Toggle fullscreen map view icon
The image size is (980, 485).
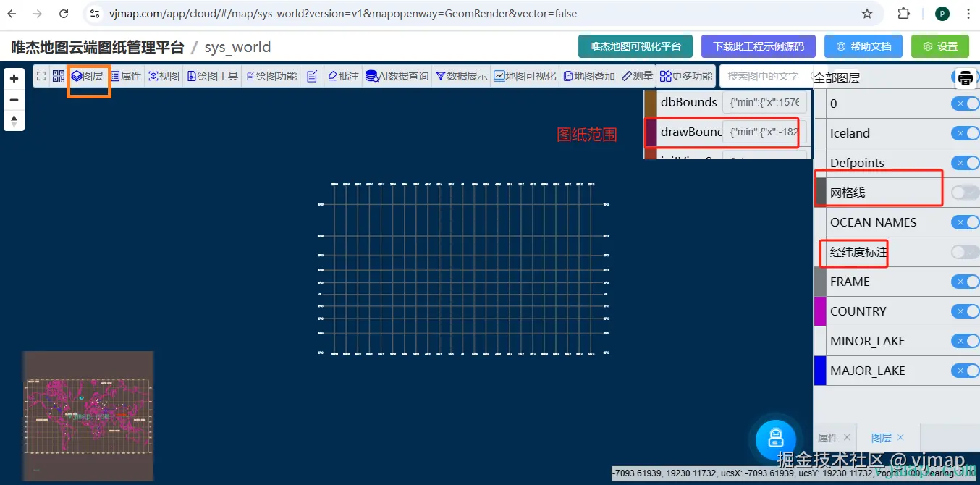pos(41,76)
